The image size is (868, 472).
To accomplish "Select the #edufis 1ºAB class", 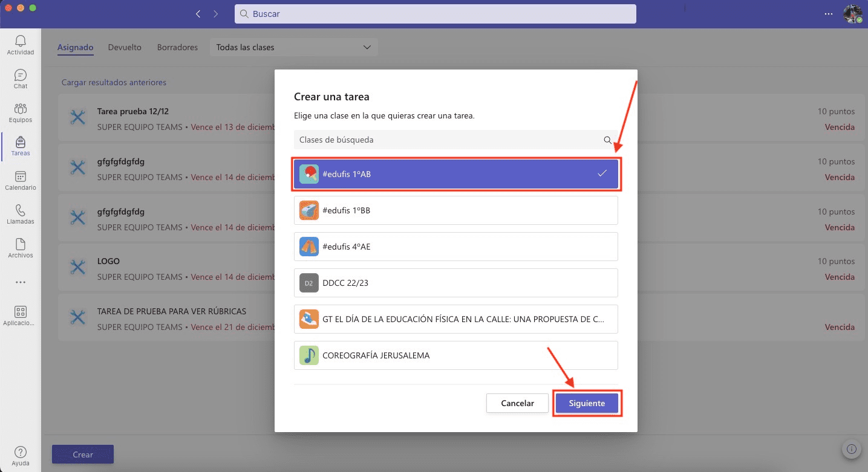I will tap(455, 174).
